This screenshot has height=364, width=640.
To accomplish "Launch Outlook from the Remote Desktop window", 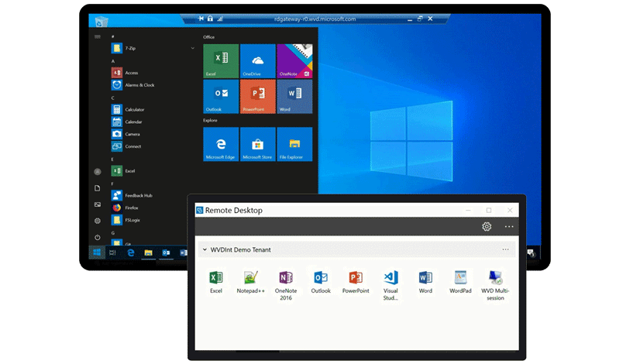I will (x=321, y=282).
